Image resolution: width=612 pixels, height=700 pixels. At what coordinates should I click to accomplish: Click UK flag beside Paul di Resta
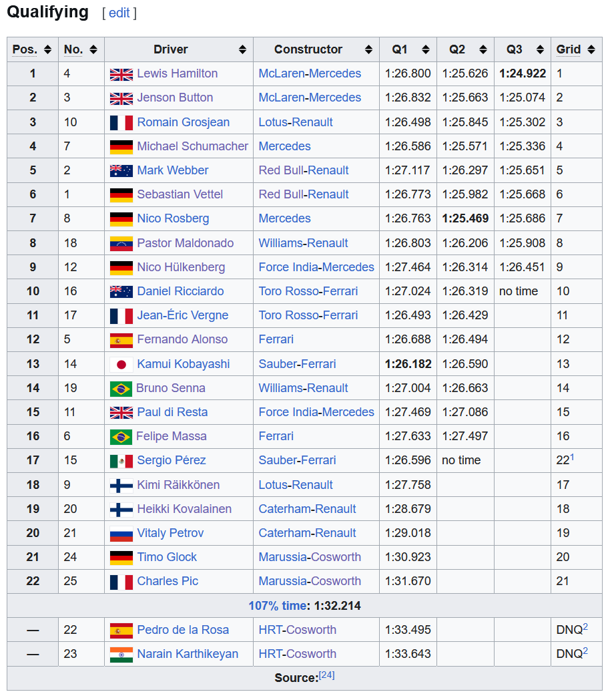pyautogui.click(x=121, y=413)
